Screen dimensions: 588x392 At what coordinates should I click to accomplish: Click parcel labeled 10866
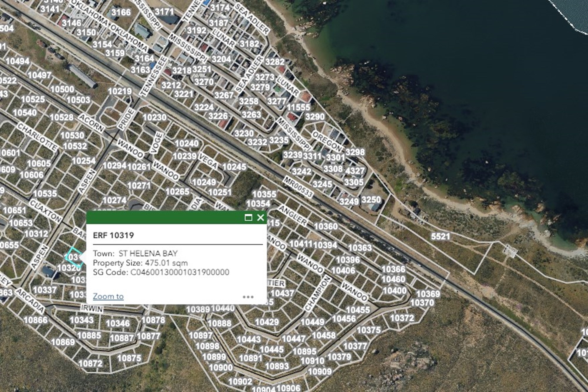(x=35, y=320)
